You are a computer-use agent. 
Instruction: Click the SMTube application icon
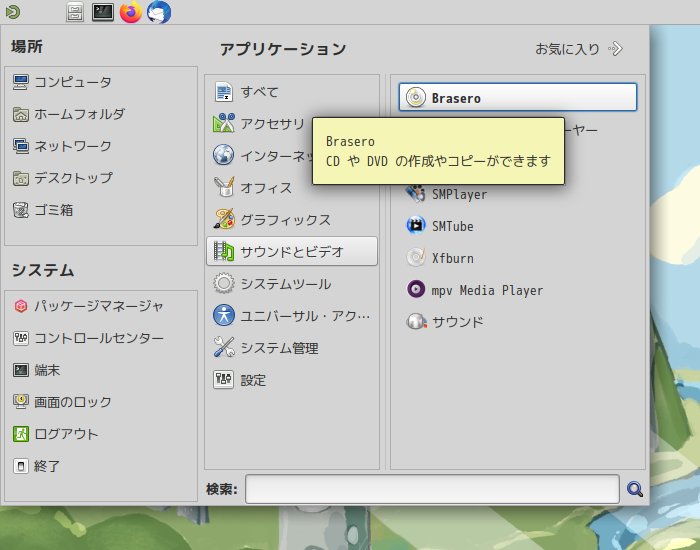coord(416,225)
